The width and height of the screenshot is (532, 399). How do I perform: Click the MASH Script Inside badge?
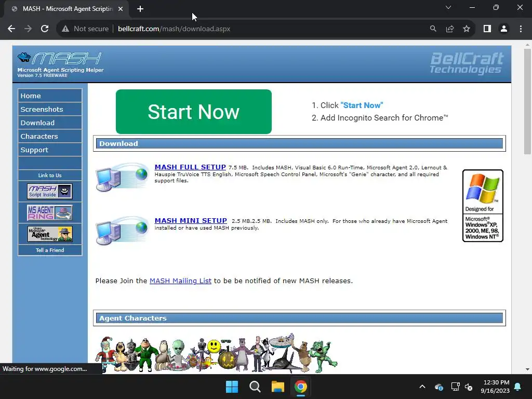click(50, 191)
